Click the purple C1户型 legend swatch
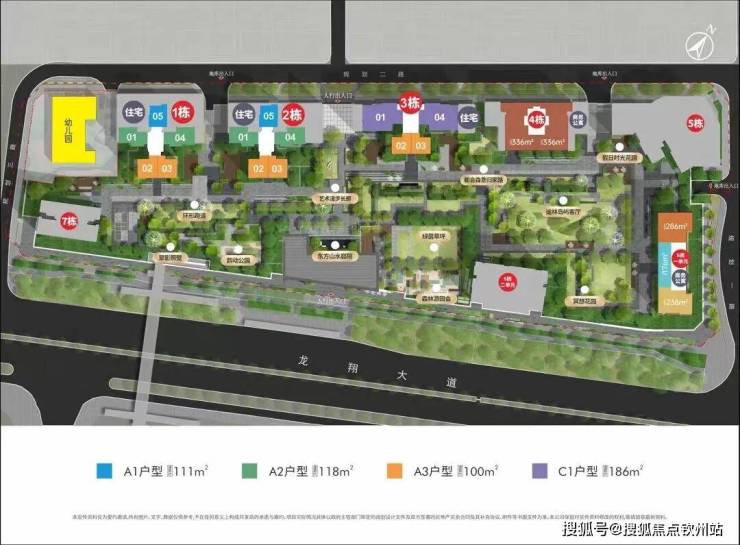This screenshot has height=545, width=740. (539, 471)
